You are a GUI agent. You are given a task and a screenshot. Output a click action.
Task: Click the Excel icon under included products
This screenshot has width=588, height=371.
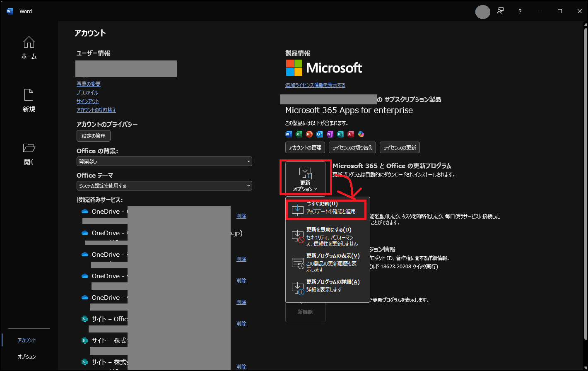coord(299,134)
